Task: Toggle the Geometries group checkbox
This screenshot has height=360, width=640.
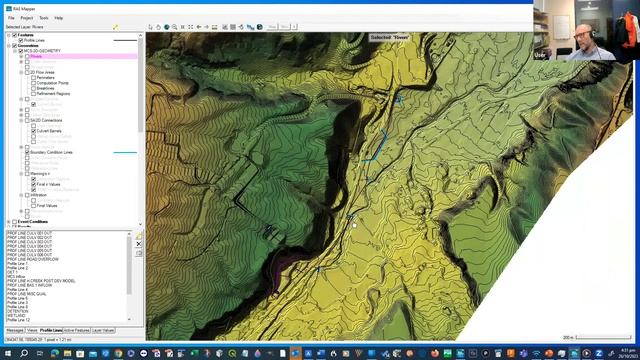Action: [x=15, y=46]
